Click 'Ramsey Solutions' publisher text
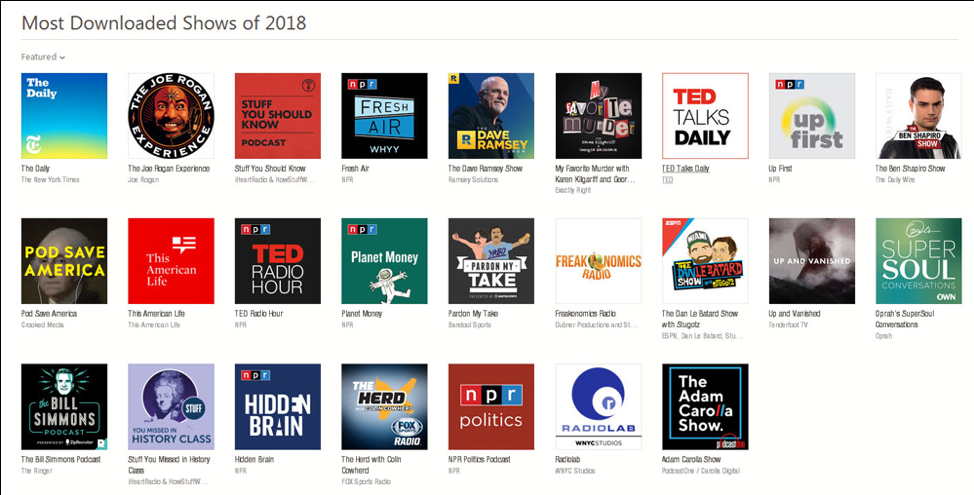This screenshot has width=974, height=495. 473,179
